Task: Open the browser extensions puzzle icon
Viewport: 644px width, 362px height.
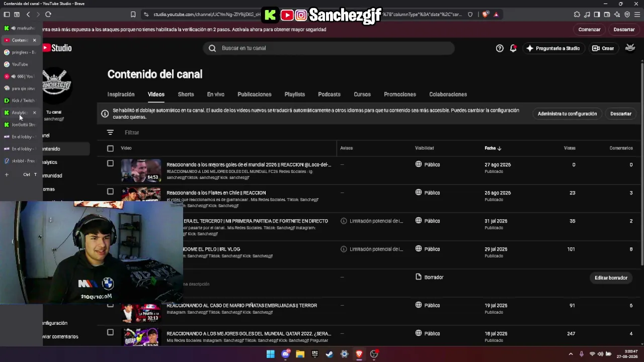Action: (577, 15)
